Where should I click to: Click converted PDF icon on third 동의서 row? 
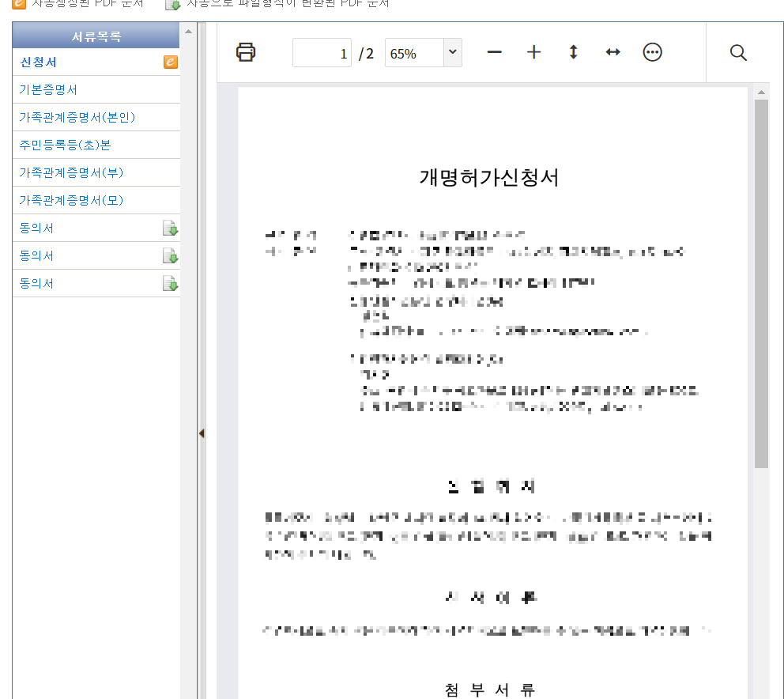tap(171, 283)
